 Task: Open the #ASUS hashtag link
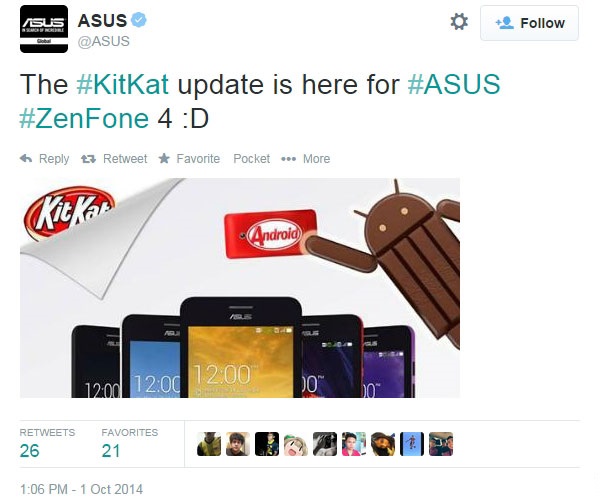454,84
